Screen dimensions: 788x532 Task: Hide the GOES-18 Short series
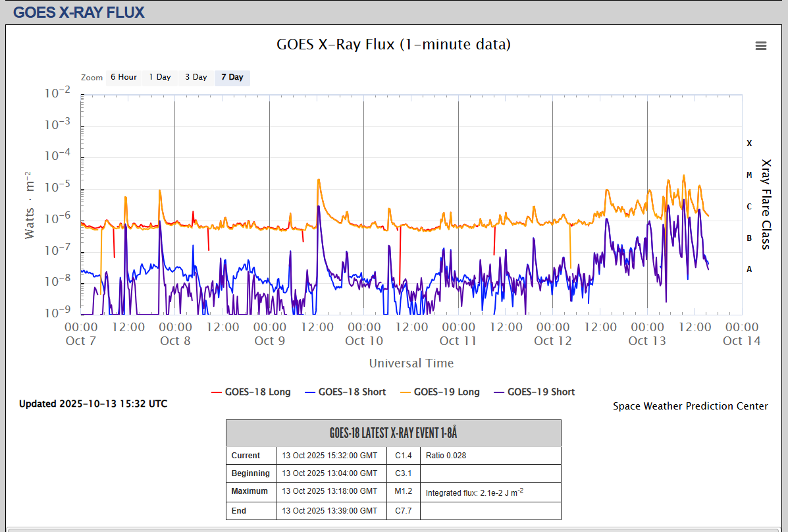tap(345, 392)
